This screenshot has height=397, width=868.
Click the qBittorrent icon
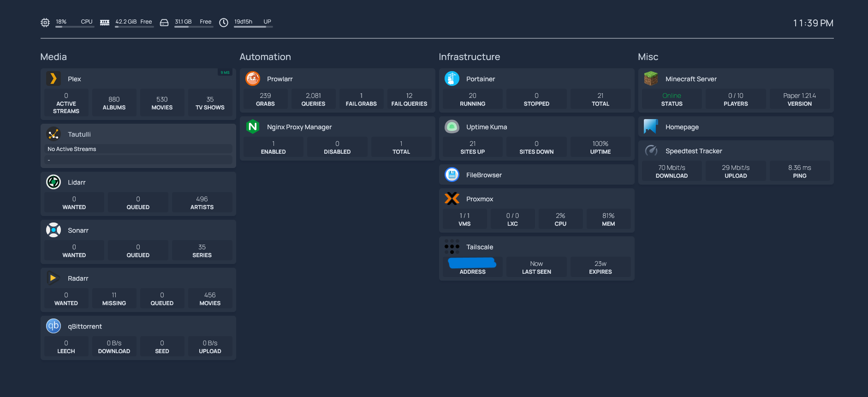54,326
